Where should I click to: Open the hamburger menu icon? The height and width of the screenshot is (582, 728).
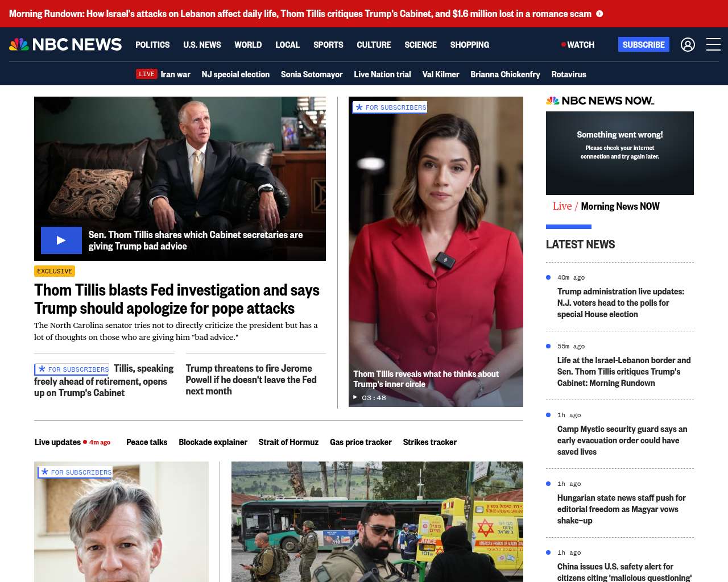point(713,44)
